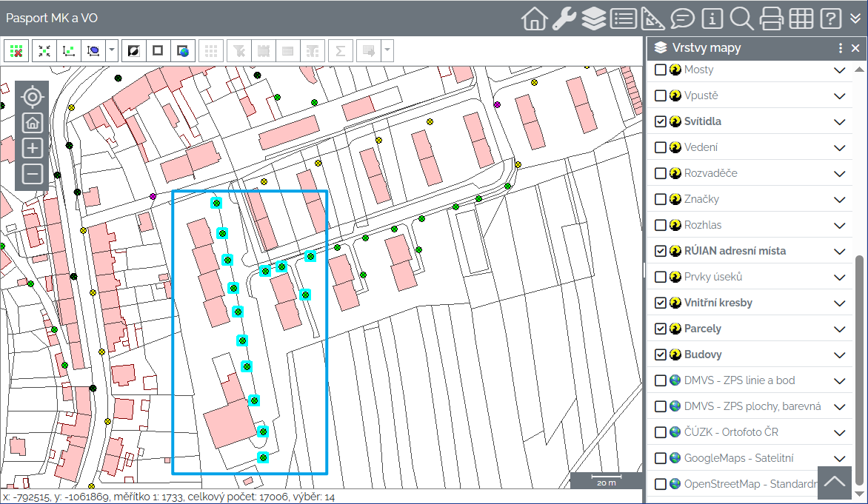The width and height of the screenshot is (868, 504).
Task: Open the Vrstvy mapy panel three-dot menu
Action: (x=840, y=48)
